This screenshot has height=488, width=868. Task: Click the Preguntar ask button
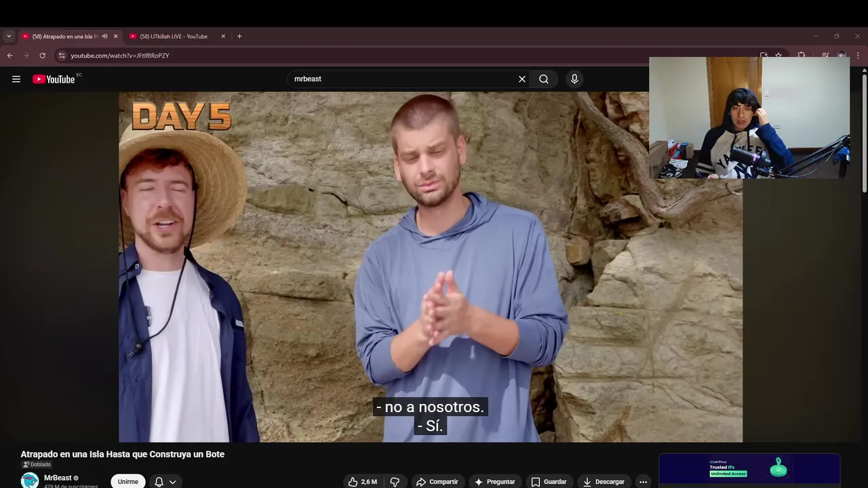pos(494,482)
